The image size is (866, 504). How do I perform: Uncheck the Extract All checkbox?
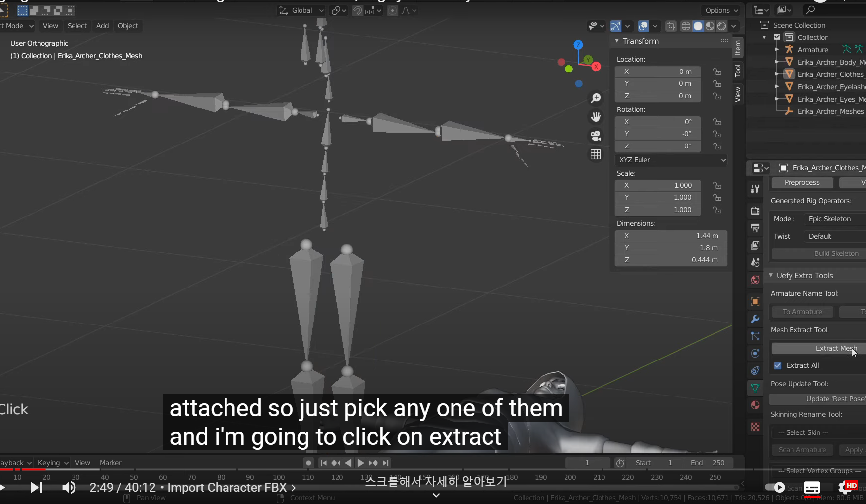(778, 365)
